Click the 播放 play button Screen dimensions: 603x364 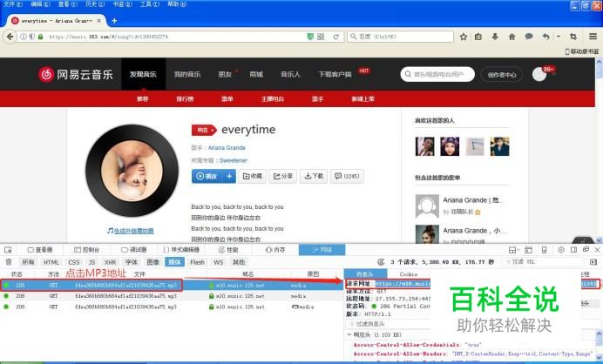(207, 176)
